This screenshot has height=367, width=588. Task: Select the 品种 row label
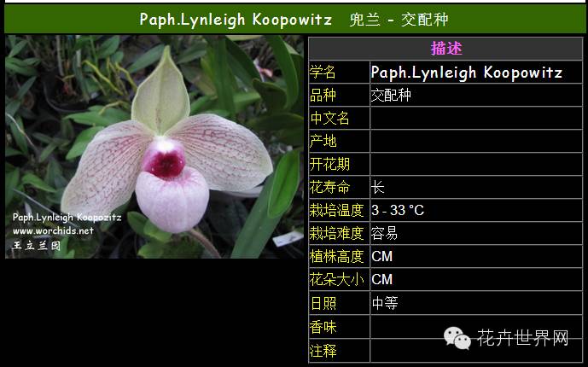click(323, 96)
